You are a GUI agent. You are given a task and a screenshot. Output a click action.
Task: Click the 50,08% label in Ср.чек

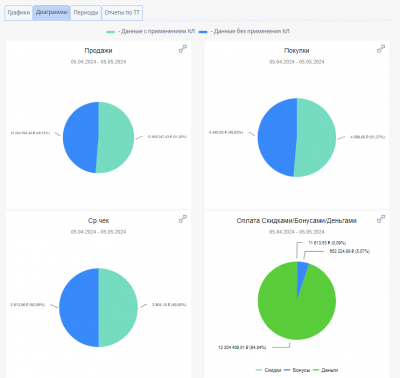coord(28,305)
